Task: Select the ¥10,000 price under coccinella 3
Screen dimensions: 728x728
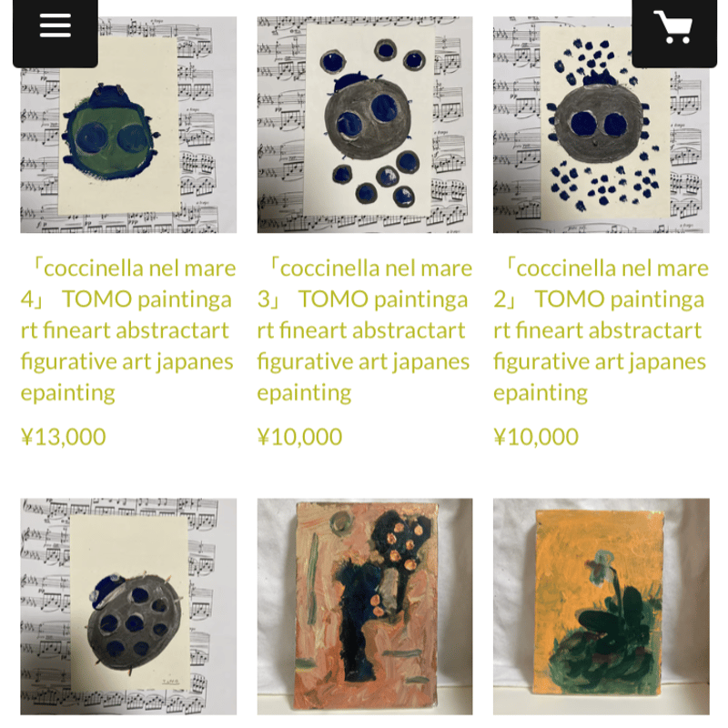Action: click(300, 437)
